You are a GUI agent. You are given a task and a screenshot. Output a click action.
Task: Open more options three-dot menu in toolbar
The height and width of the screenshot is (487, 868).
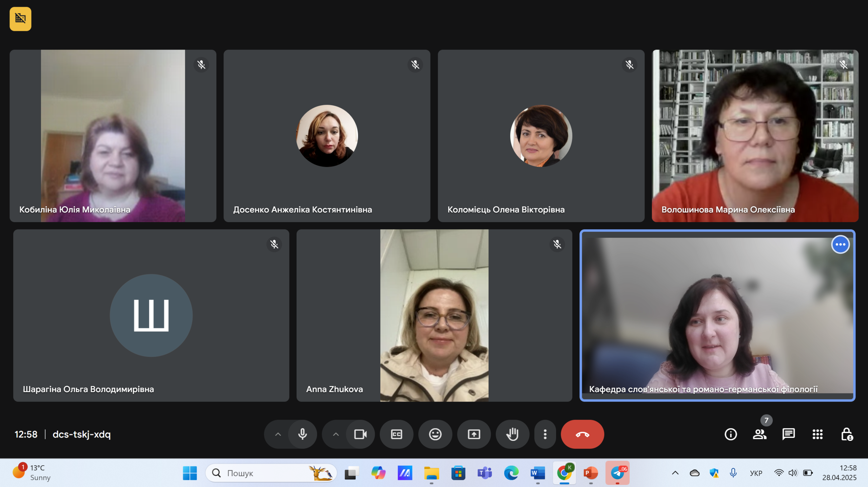click(545, 434)
